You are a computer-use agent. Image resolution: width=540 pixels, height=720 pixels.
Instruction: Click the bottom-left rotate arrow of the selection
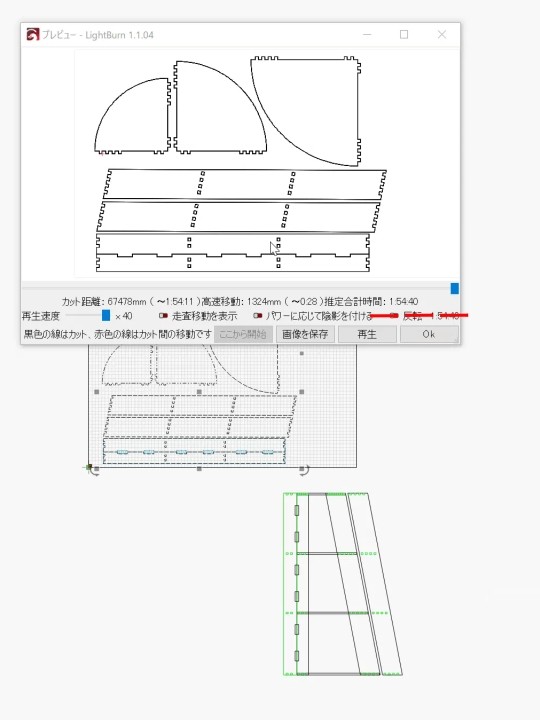94,471
